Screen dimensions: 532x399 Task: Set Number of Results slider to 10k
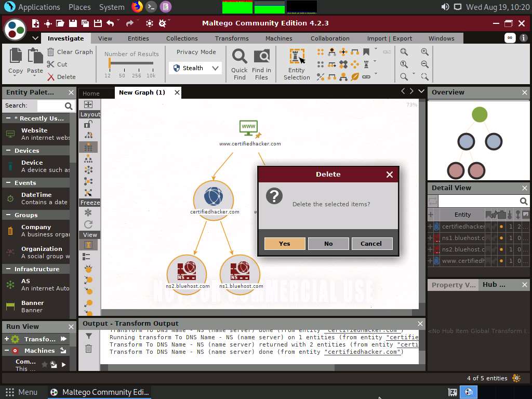(151, 76)
